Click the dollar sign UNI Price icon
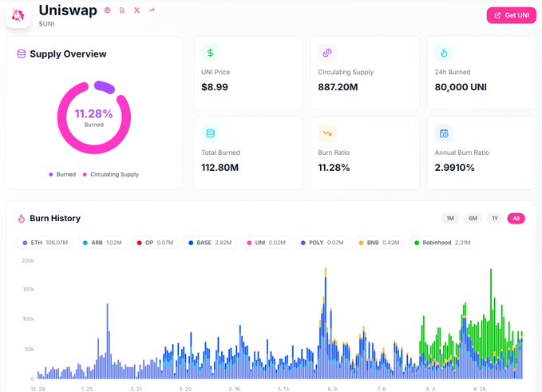 click(210, 53)
